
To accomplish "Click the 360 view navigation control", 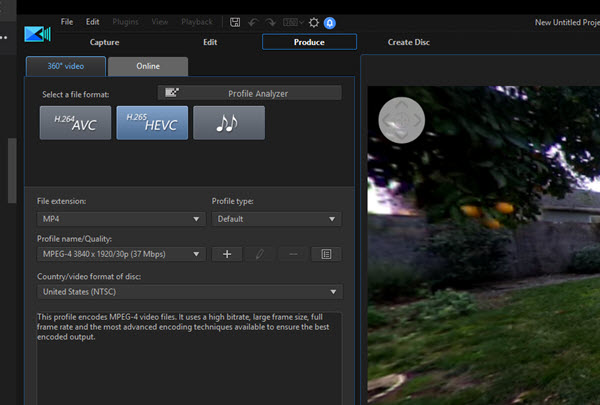I will pyautogui.click(x=401, y=120).
